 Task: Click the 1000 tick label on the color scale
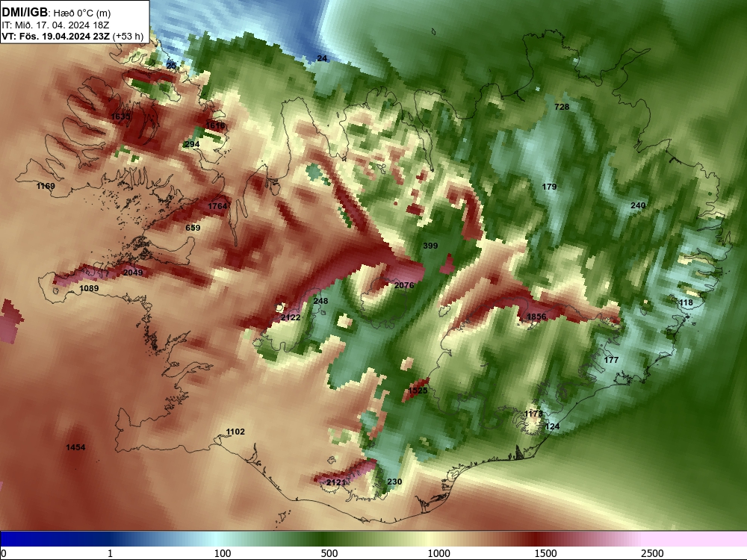coord(438,553)
